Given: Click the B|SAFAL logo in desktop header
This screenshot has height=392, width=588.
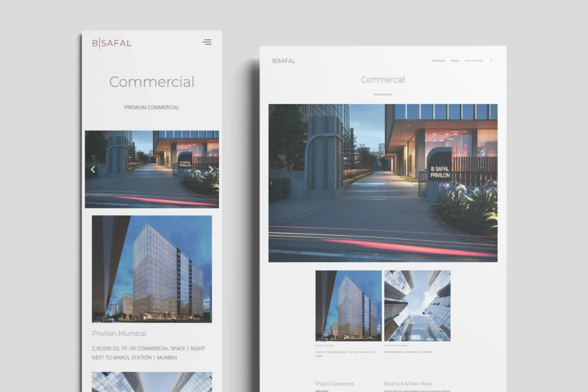Looking at the screenshot, I should [284, 61].
